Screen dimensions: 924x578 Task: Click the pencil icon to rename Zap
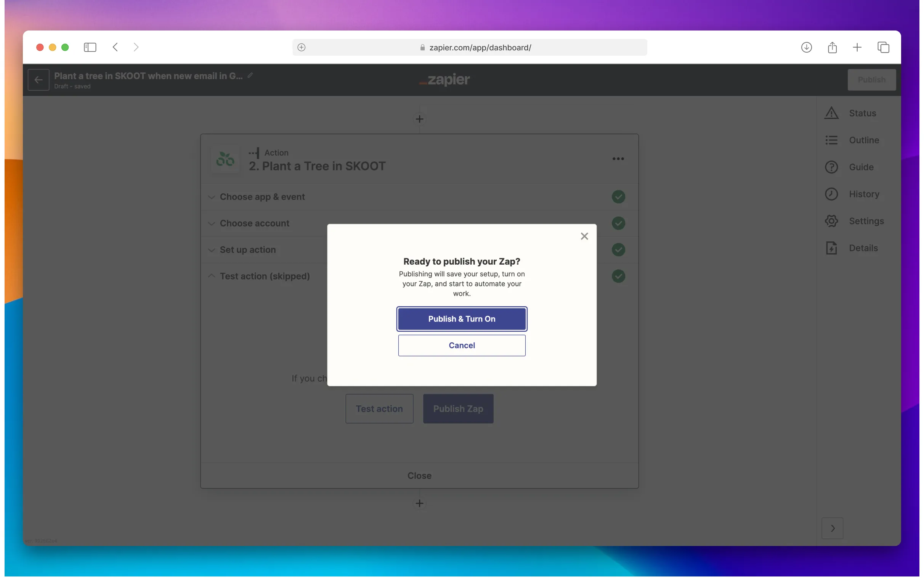click(250, 75)
